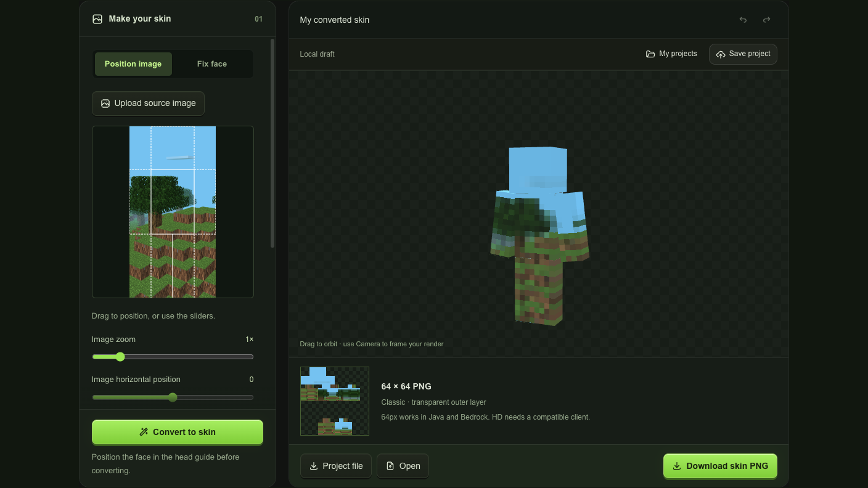Click the redo arrow icon

(766, 20)
